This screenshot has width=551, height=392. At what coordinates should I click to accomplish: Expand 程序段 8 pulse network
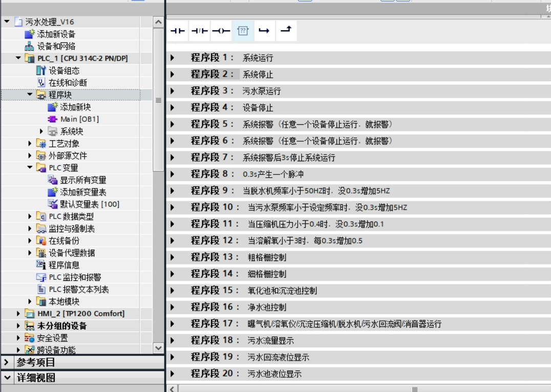pos(172,174)
